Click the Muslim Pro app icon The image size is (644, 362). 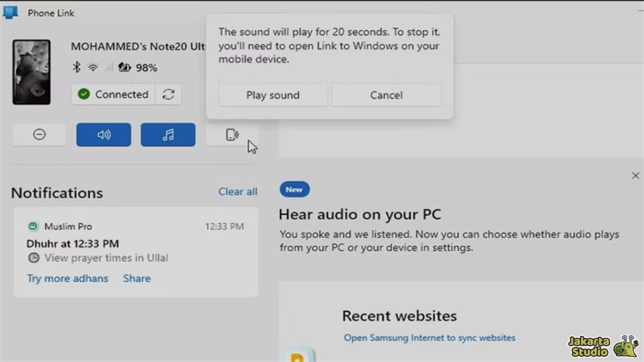click(x=33, y=226)
